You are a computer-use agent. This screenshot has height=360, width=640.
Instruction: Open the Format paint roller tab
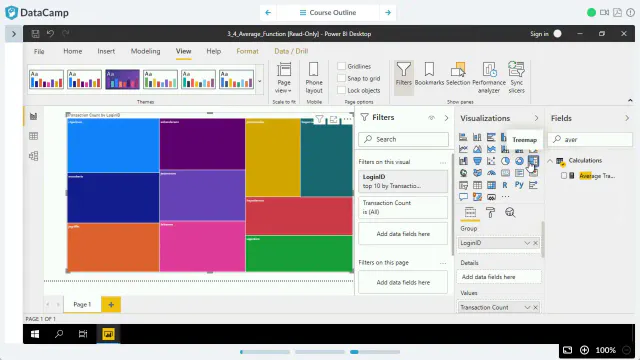[x=490, y=212]
